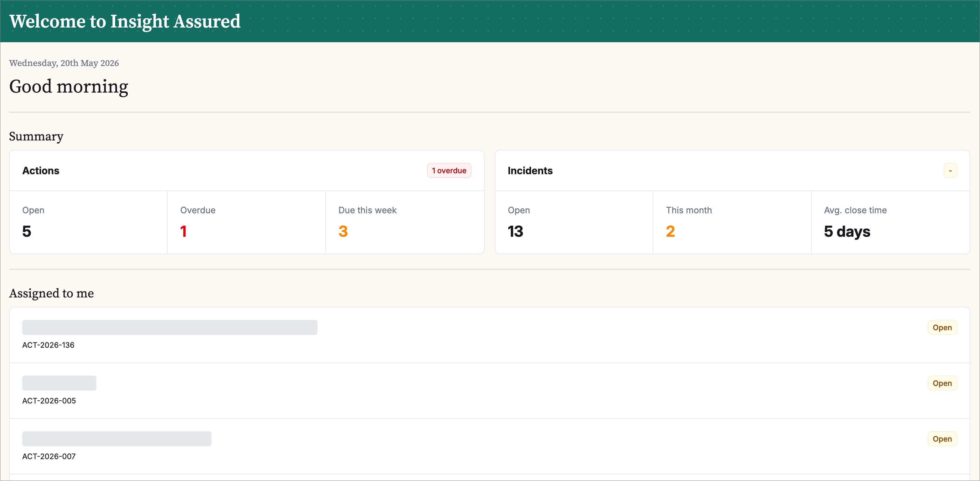Click the loading title placeholder above ACT-2026-007

pyautogui.click(x=116, y=438)
